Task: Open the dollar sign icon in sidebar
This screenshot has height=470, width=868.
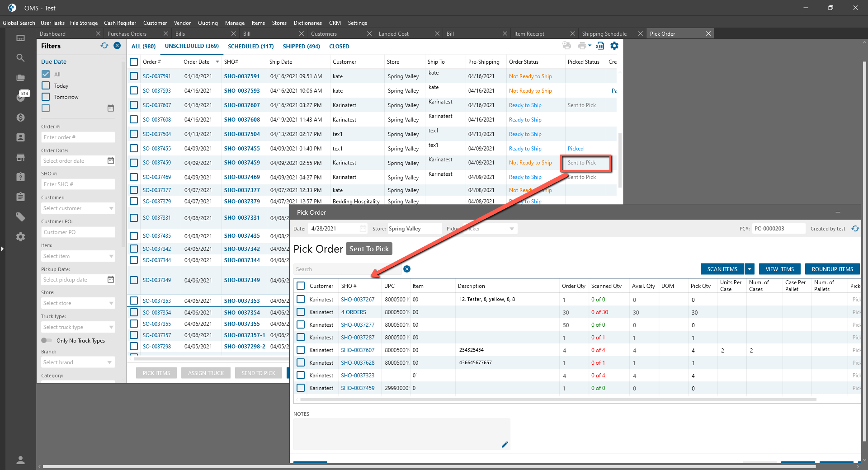Action: (20, 117)
